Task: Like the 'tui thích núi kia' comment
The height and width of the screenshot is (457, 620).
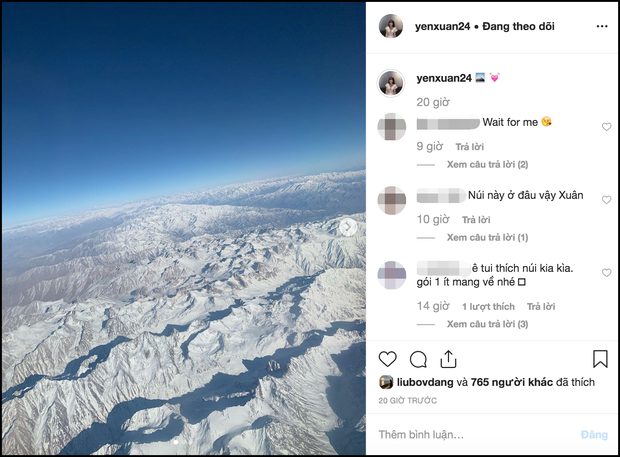Action: coord(606,273)
